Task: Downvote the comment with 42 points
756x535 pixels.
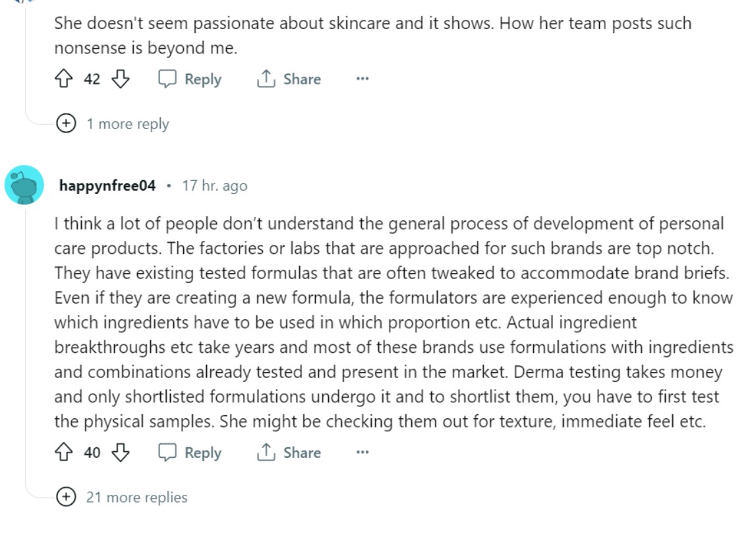Action: coord(121,79)
